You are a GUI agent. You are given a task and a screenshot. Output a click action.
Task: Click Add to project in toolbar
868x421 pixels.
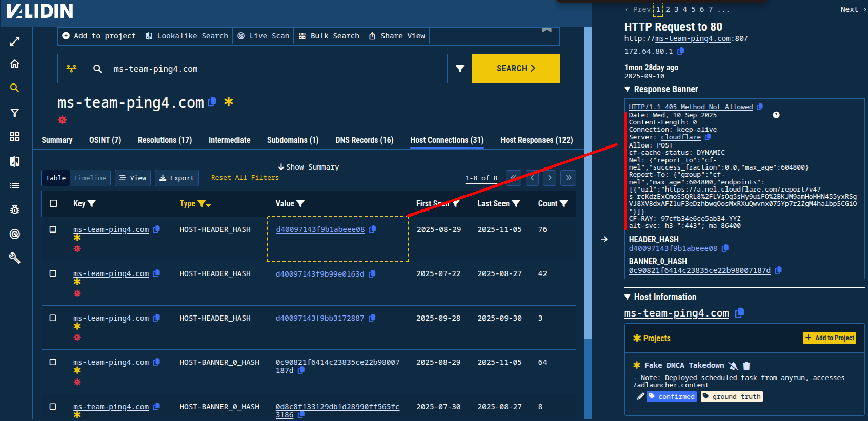(99, 36)
